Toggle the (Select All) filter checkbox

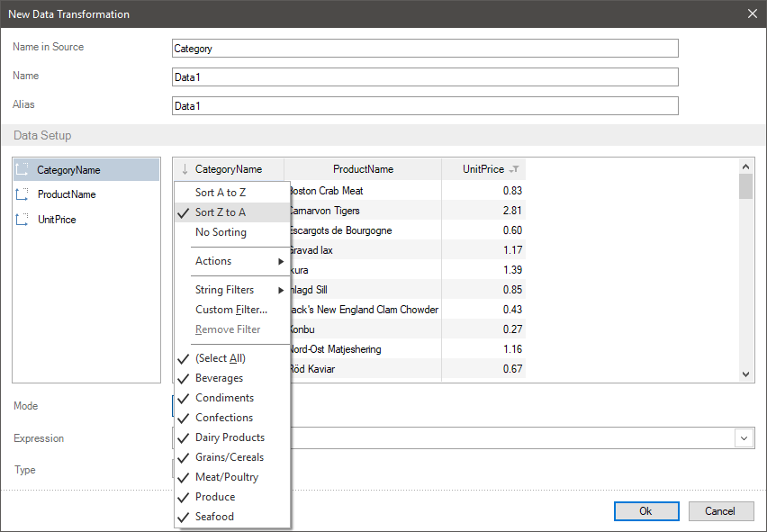pos(220,358)
